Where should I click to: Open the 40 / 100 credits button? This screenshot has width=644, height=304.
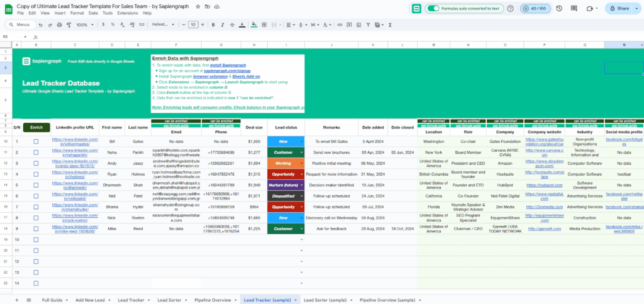coord(536,8)
